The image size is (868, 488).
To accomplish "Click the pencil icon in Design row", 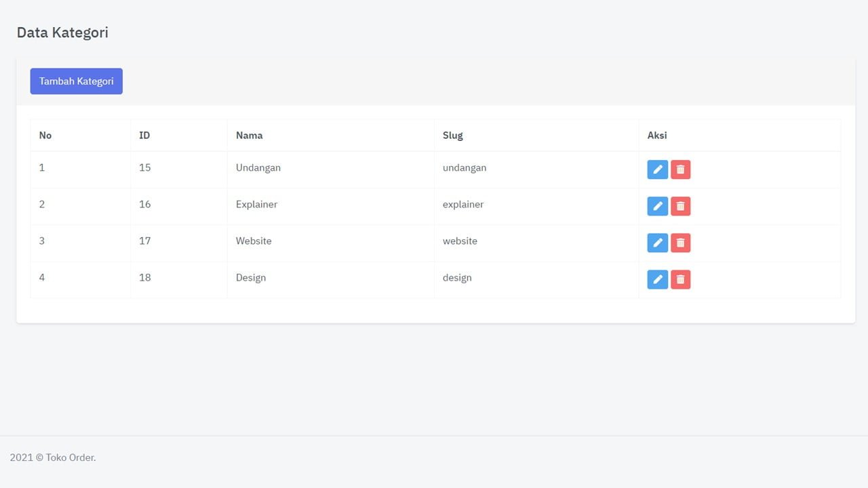I will point(657,279).
